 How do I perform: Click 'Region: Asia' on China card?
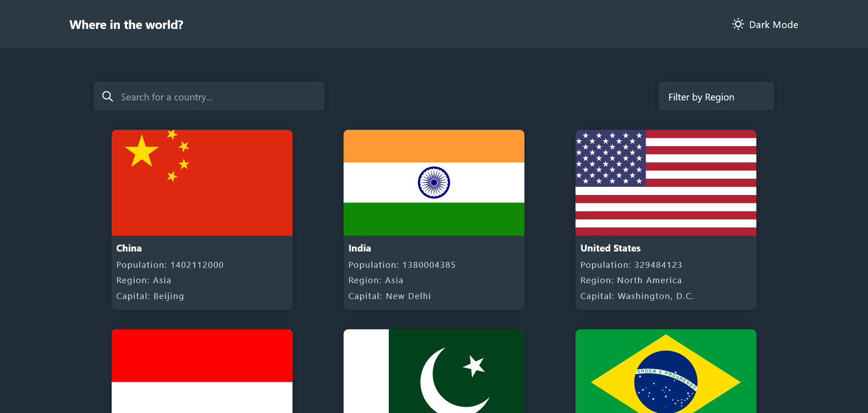point(144,280)
